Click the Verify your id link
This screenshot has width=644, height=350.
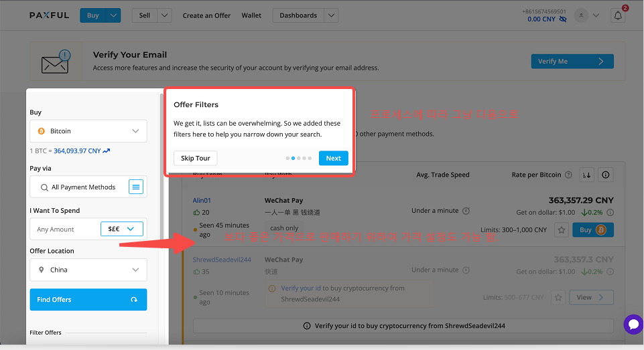point(301,288)
